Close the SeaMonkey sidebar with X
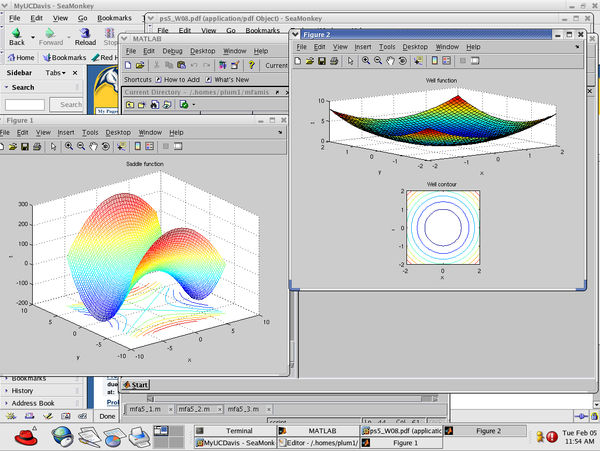This screenshot has height=451, width=600. pos(75,73)
